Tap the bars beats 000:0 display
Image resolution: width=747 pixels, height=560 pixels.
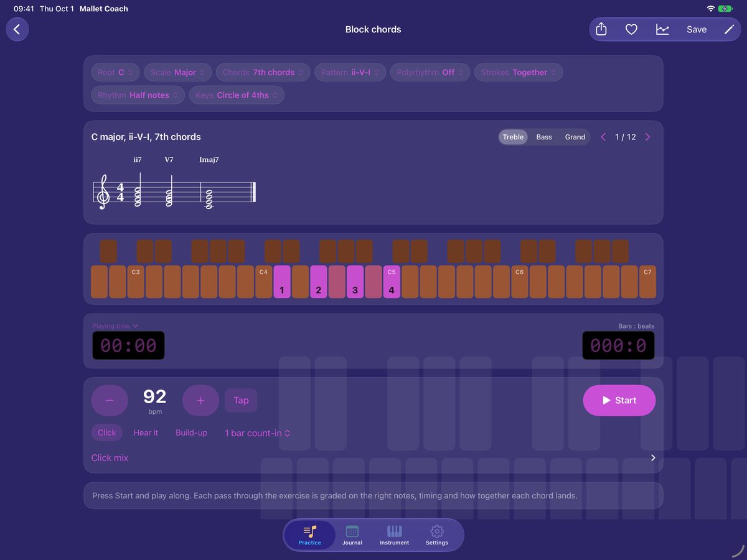pos(618,345)
